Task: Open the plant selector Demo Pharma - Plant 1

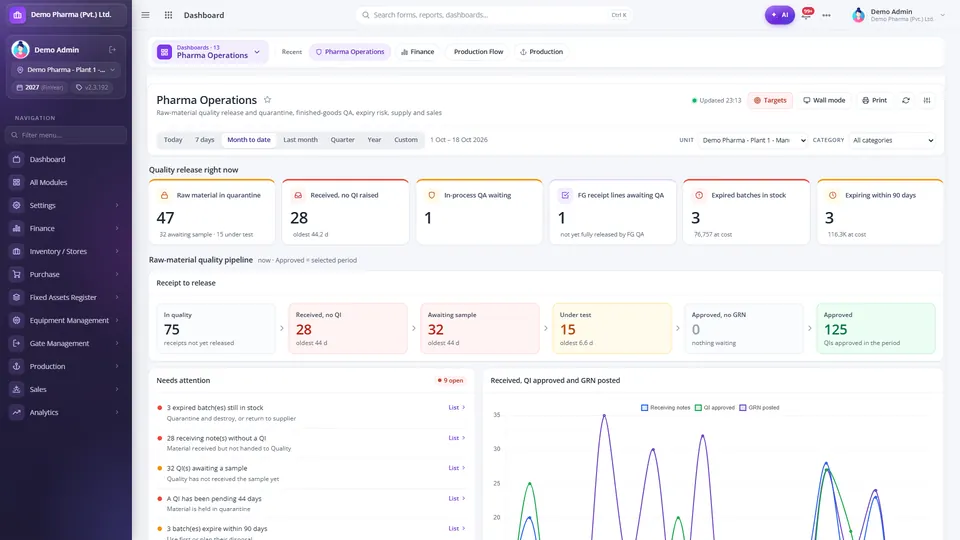Action: (66, 70)
